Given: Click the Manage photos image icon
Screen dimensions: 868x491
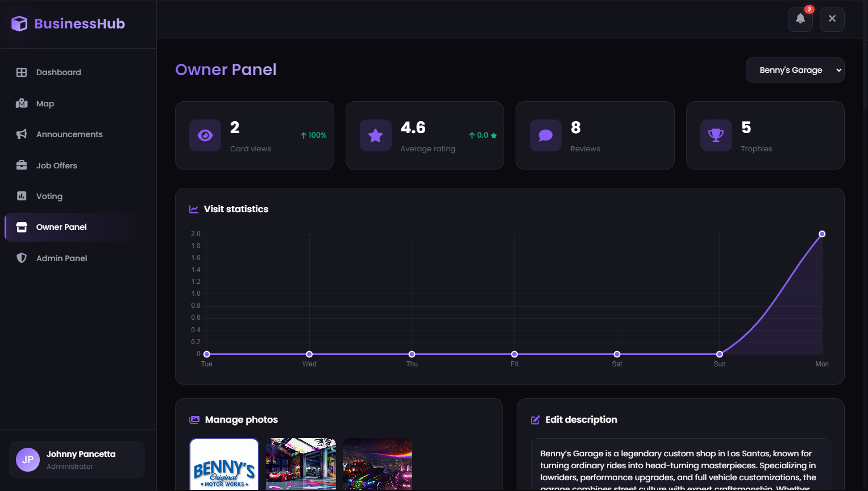Looking at the screenshot, I should tap(194, 420).
